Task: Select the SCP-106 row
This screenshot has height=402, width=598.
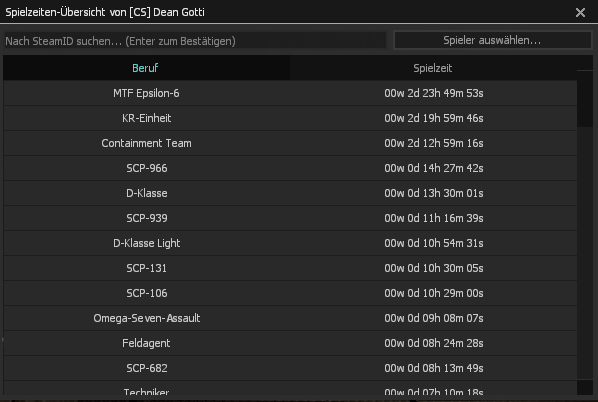Action: click(x=290, y=293)
